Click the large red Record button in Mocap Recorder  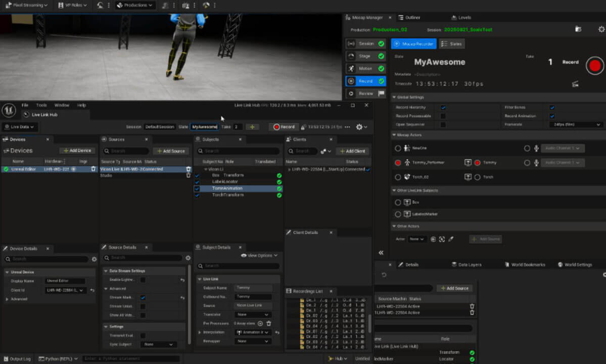click(594, 66)
